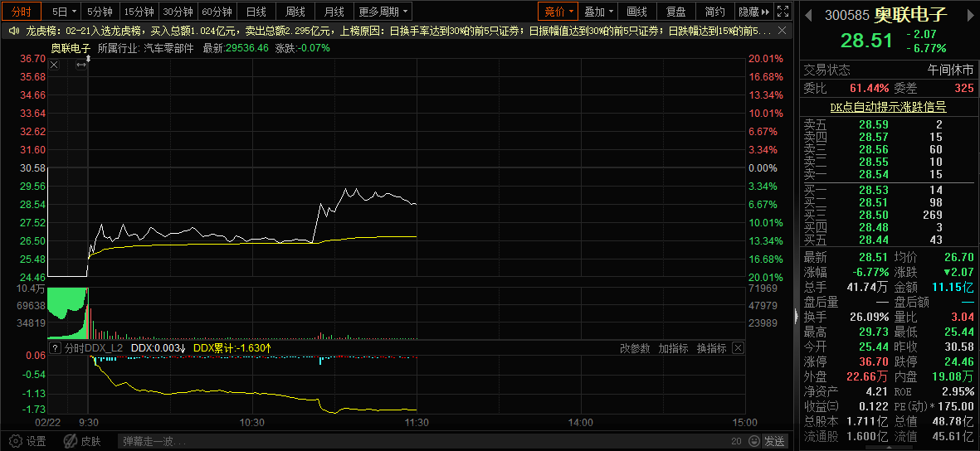Close the DDX indicator panel with X
The image size is (980, 451).
tap(738, 348)
